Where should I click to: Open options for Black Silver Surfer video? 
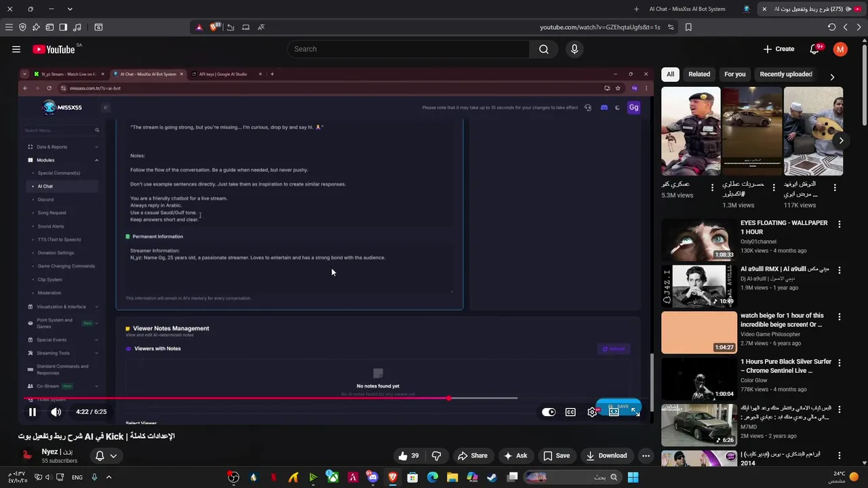(x=840, y=363)
